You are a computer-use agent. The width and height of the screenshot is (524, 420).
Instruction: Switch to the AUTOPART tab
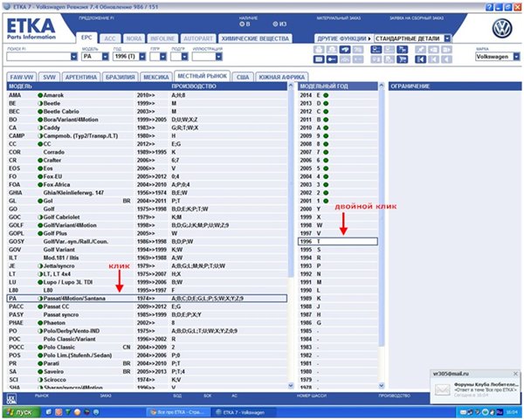pos(198,38)
